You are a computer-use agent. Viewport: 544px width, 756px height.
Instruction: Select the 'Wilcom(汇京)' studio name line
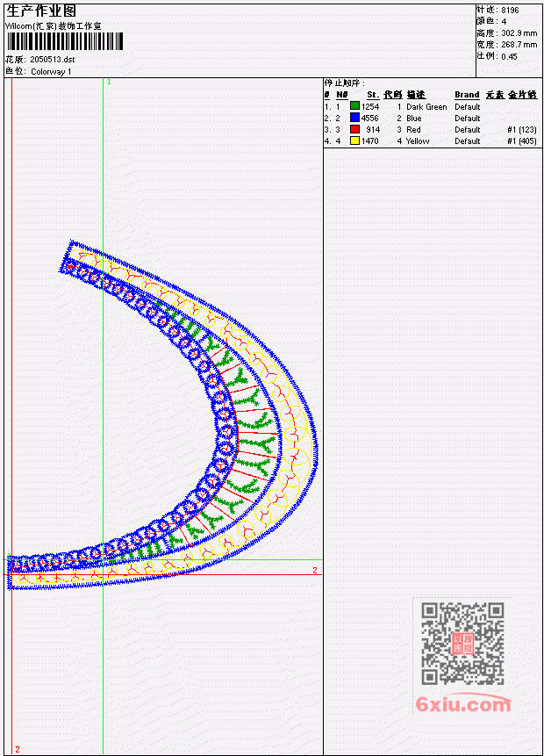[x=54, y=26]
